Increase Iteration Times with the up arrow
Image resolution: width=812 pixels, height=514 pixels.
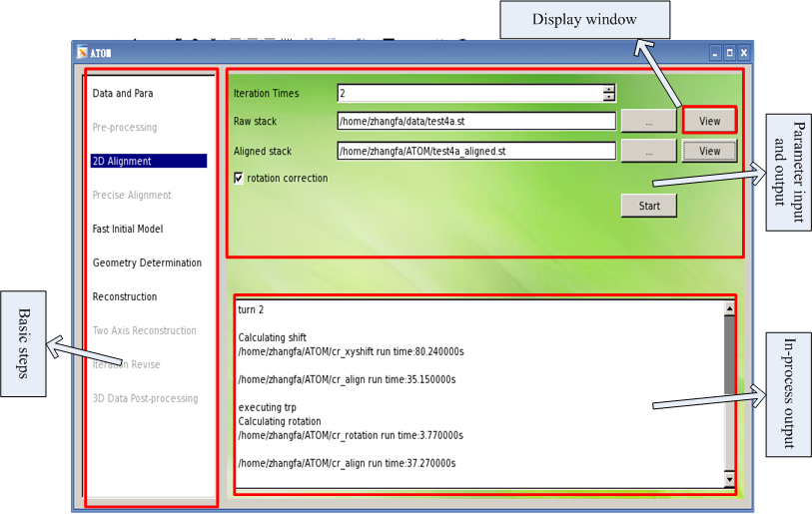(608, 89)
